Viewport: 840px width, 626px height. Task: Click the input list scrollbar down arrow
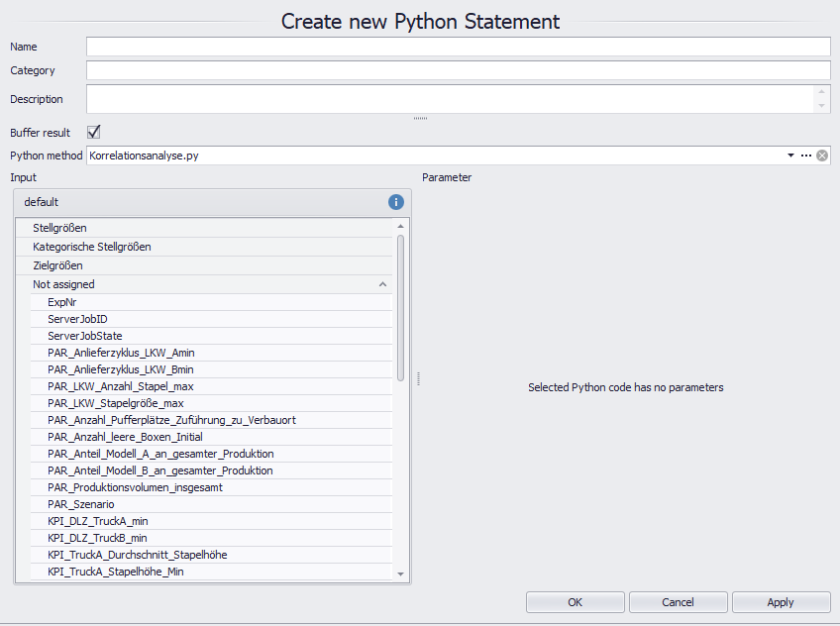(x=401, y=573)
